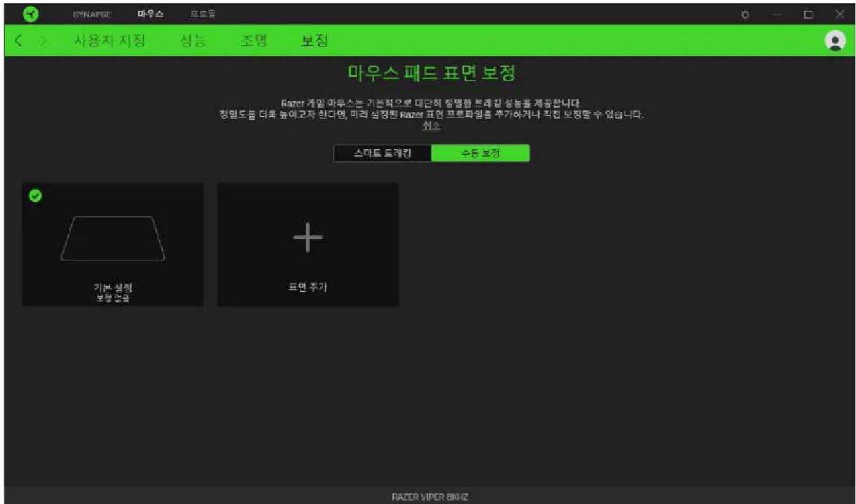Switch to the 조명 tab
The height and width of the screenshot is (504, 856).
(x=253, y=42)
